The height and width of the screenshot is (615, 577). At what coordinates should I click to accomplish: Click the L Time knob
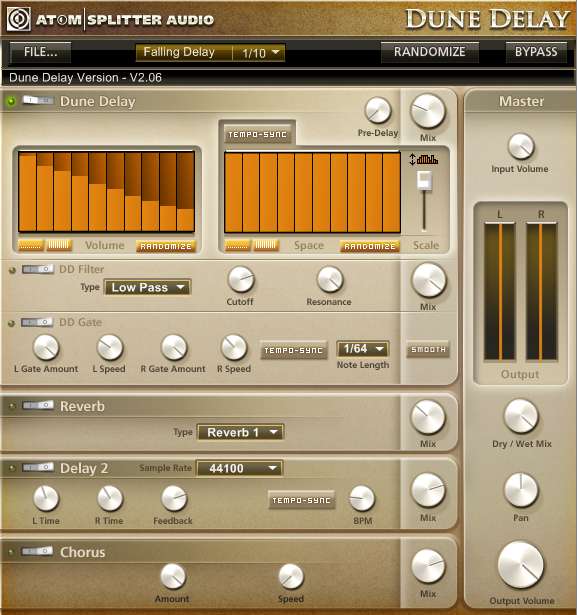point(46,499)
